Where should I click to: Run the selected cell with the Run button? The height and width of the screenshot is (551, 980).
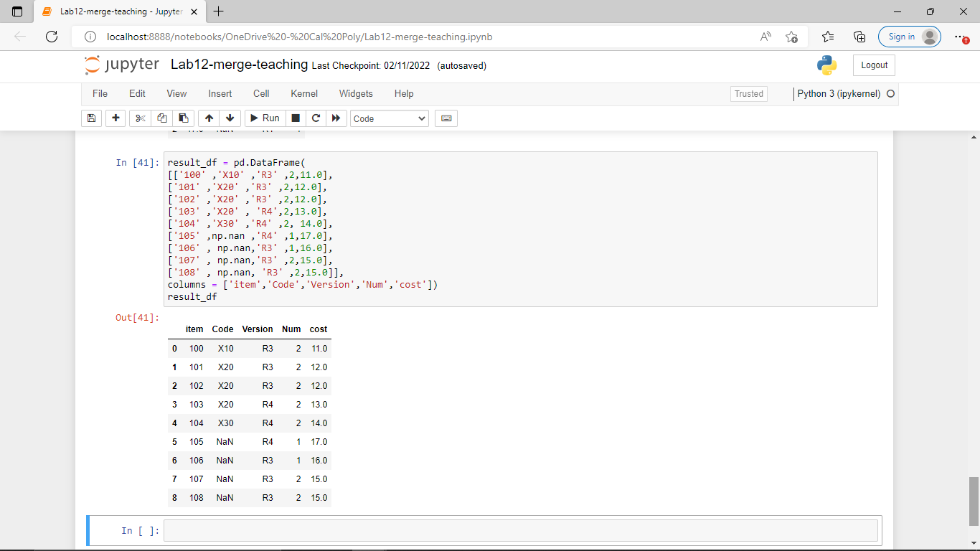point(265,118)
